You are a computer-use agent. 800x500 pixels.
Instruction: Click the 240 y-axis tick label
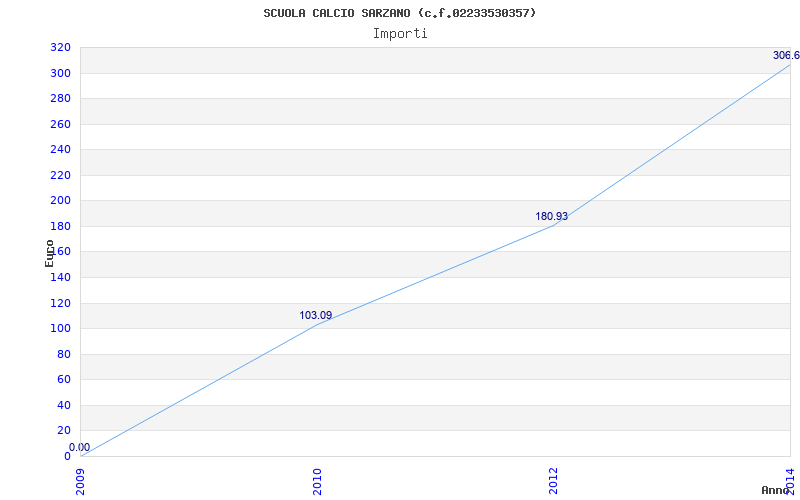tap(60, 149)
